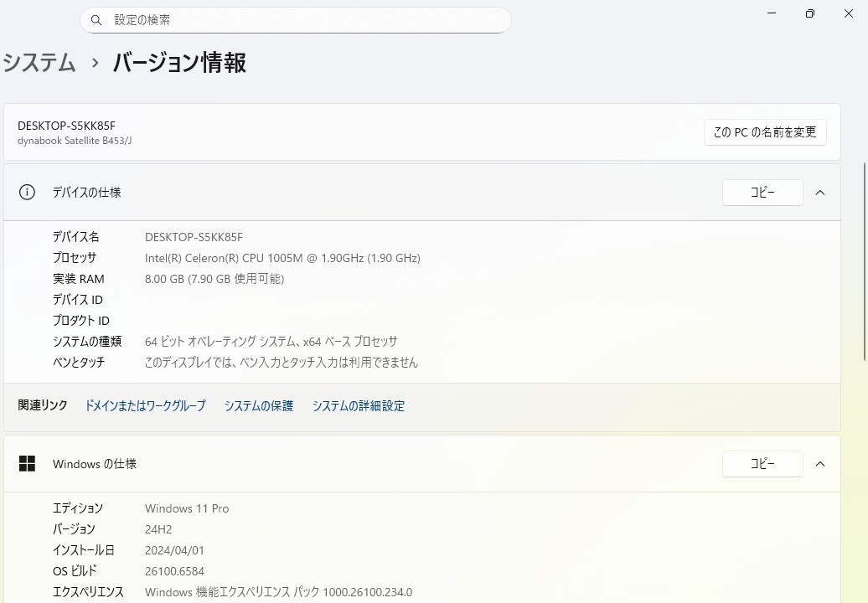Copy the Windows の仕様 details

point(762,464)
